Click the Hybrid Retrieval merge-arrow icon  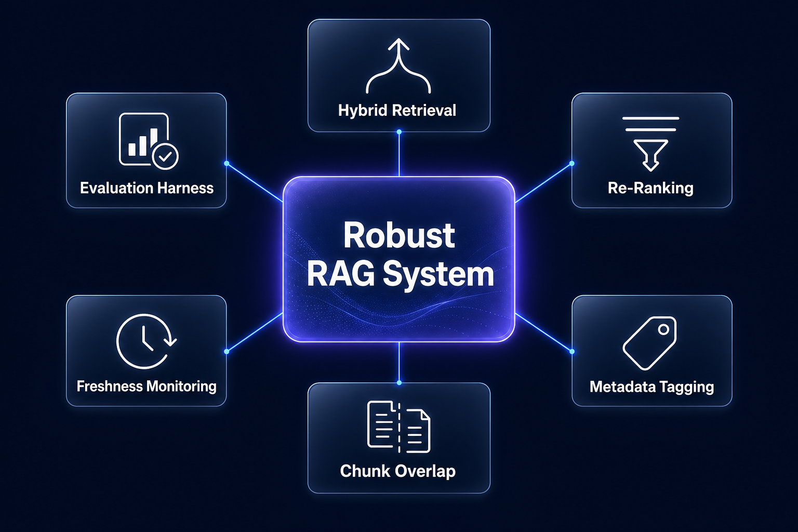click(x=398, y=66)
